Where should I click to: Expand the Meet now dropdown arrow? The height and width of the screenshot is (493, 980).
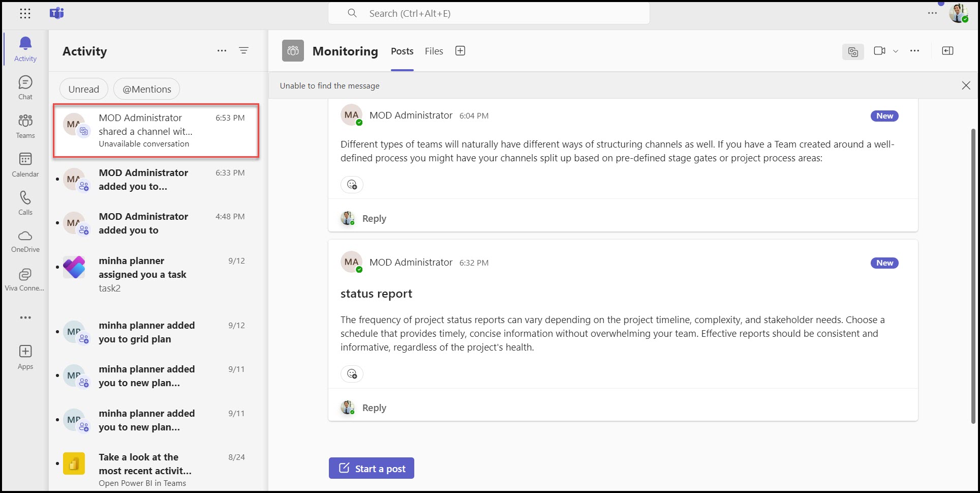point(896,51)
